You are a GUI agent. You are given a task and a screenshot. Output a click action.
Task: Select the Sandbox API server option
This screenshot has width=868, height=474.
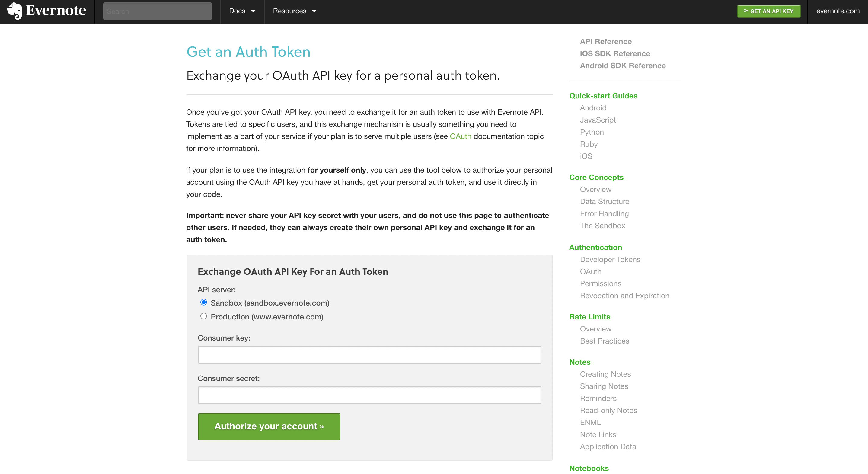tap(203, 302)
